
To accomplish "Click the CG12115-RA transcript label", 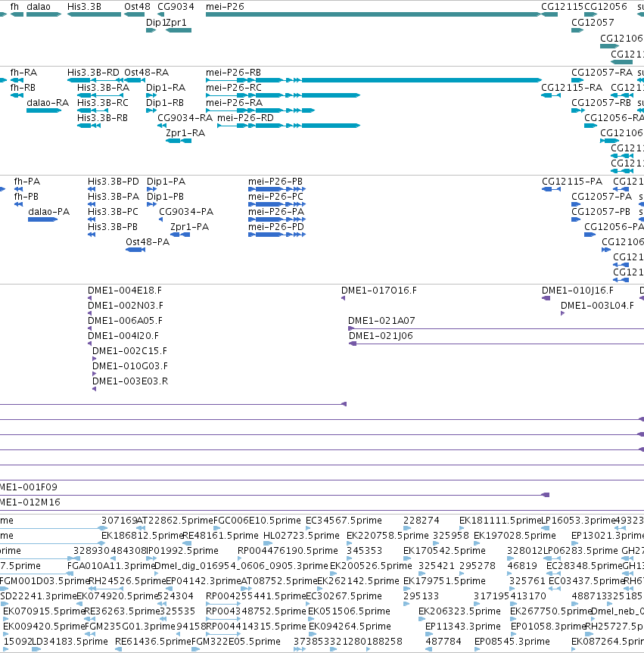I will point(571,88).
